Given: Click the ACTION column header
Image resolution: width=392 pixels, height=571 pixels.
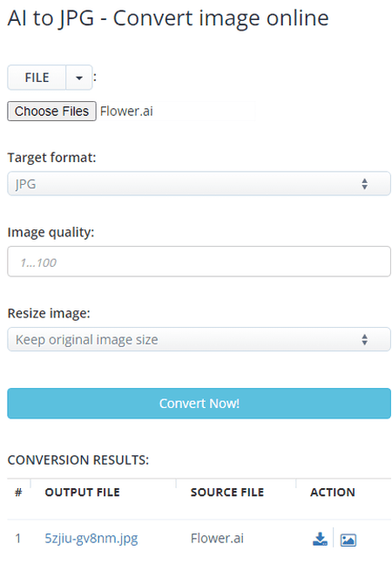Looking at the screenshot, I should point(332,493).
